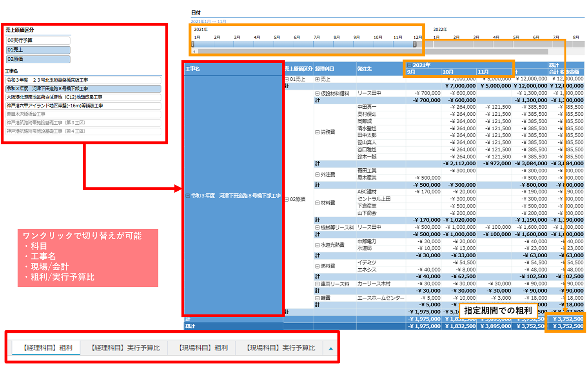Collapse the 02原価 row group

click(287, 199)
